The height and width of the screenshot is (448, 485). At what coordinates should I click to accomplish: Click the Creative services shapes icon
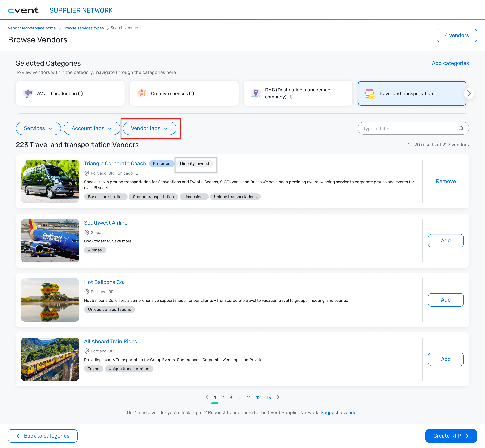click(142, 93)
